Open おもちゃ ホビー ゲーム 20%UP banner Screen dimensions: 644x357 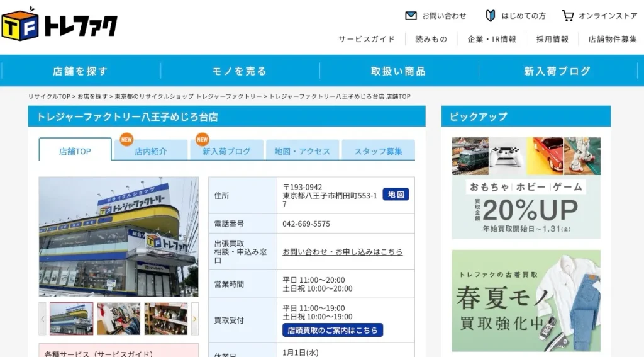coord(526,188)
